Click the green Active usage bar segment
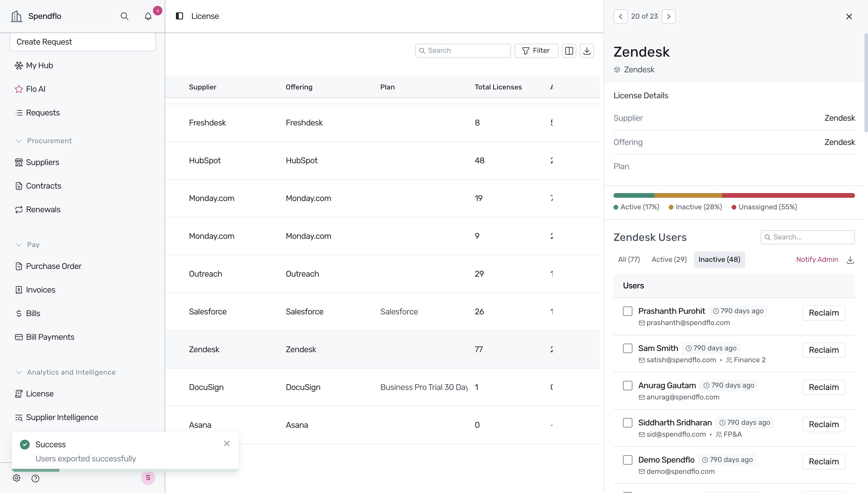This screenshot has height=493, width=868. tap(634, 195)
